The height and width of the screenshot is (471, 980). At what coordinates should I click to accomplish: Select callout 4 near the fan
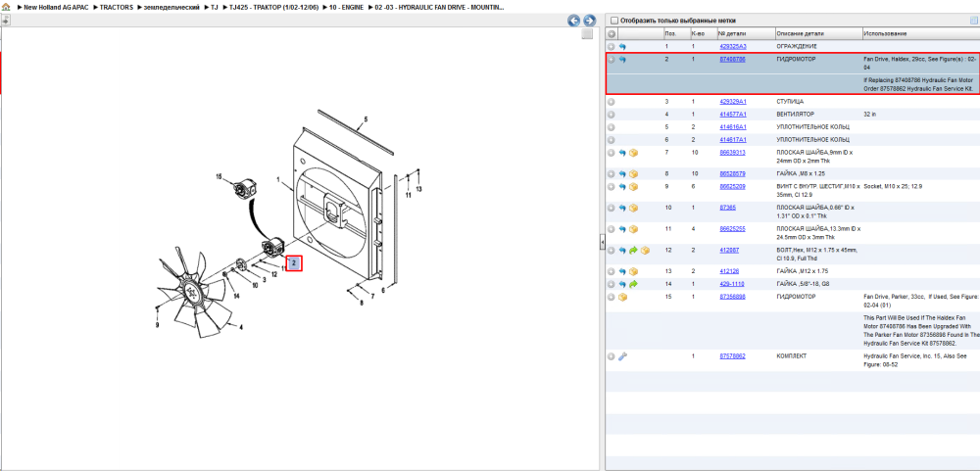pos(241,327)
